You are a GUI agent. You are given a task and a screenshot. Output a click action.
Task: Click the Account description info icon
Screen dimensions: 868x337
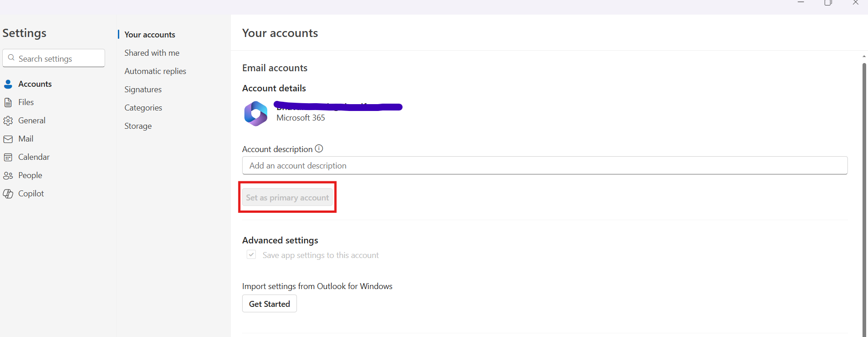(319, 148)
